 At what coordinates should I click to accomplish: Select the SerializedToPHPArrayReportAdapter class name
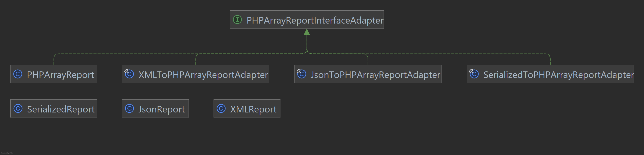[x=558, y=75]
